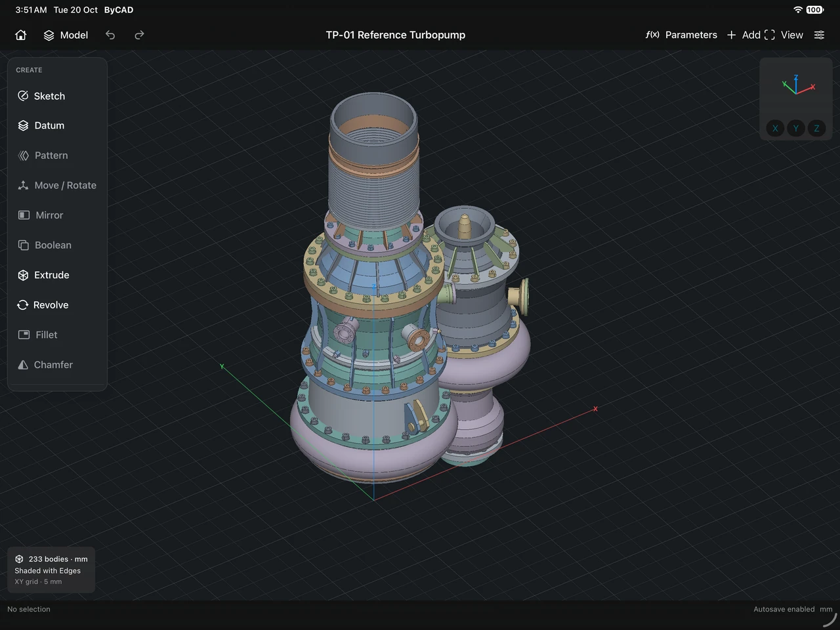This screenshot has width=840, height=630.
Task: Click the Shaded with Edges display mode
Action: pyautogui.click(x=48, y=571)
